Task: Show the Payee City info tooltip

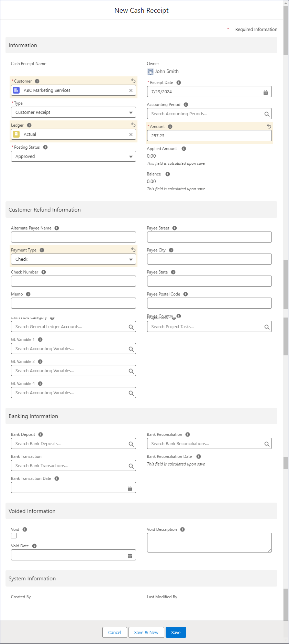Action: tap(171, 250)
